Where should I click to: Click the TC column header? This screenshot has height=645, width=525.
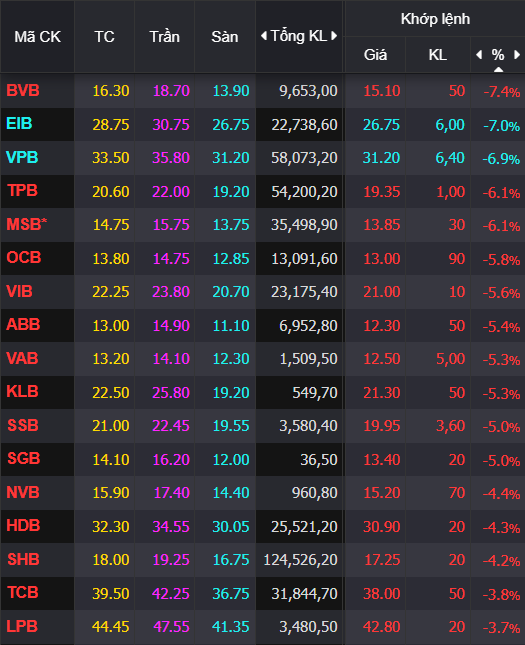click(105, 37)
